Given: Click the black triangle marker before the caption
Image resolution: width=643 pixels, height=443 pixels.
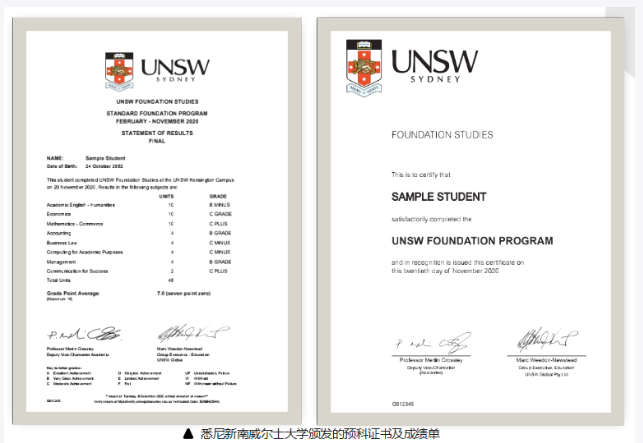Looking at the screenshot, I should (188, 433).
